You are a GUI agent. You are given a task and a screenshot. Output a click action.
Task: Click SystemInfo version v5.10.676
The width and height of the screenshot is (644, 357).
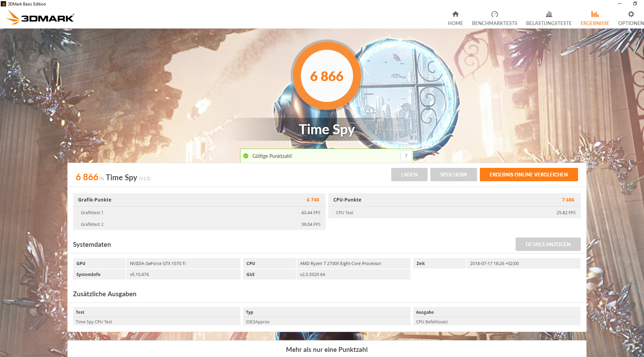[139, 275]
